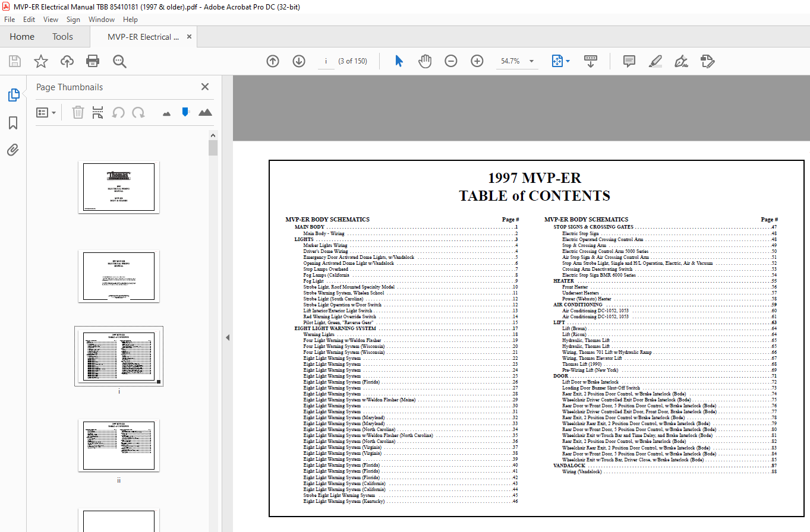Bookmark this file with the star icon
This screenshot has width=810, height=532.
coord(41,61)
